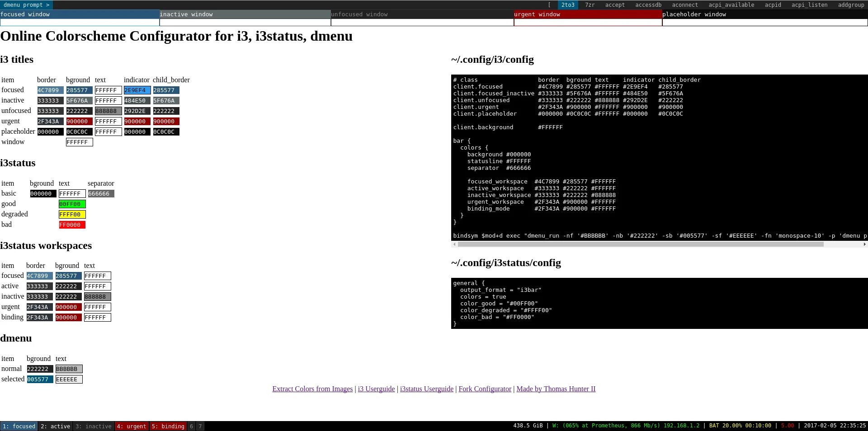Choose the addgroup entry in dmenu
Image resolution: width=868 pixels, height=431 pixels.
(851, 5)
